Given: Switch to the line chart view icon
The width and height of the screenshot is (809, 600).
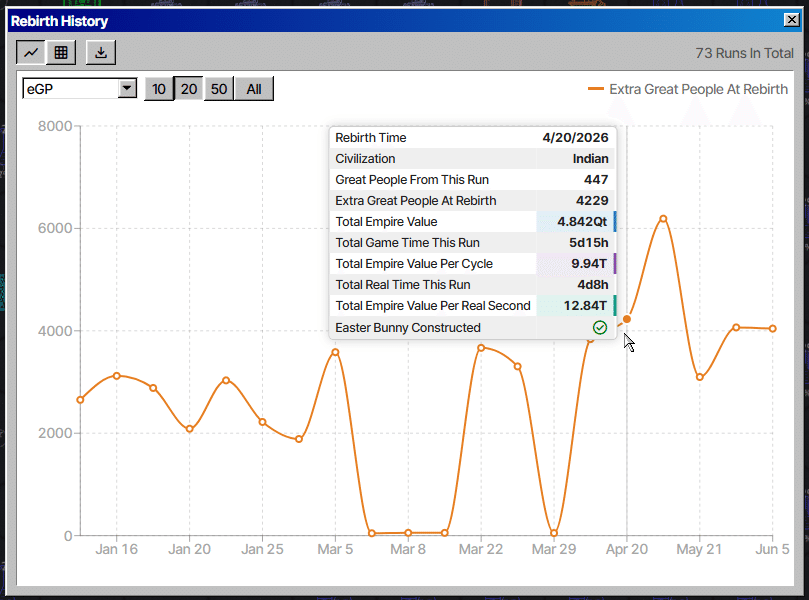Looking at the screenshot, I should [31, 53].
